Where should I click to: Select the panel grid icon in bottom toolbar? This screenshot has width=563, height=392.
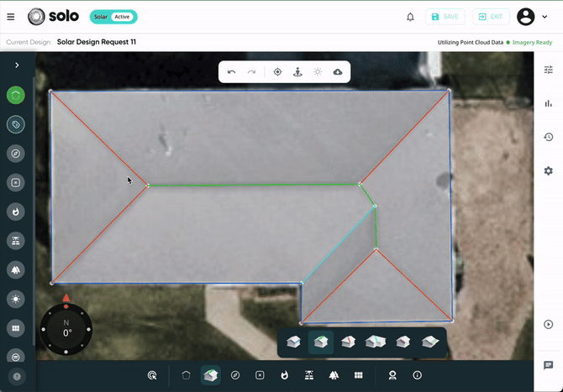358,375
